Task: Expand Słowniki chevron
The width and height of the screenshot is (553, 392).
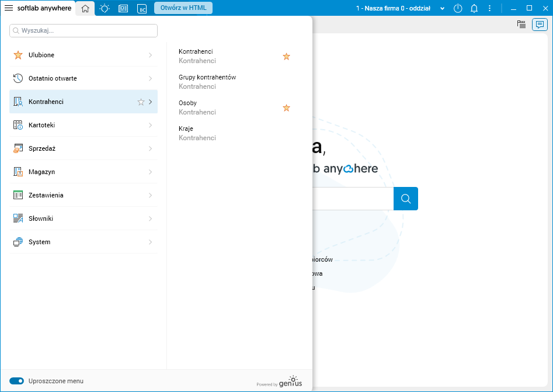Action: pyautogui.click(x=151, y=218)
